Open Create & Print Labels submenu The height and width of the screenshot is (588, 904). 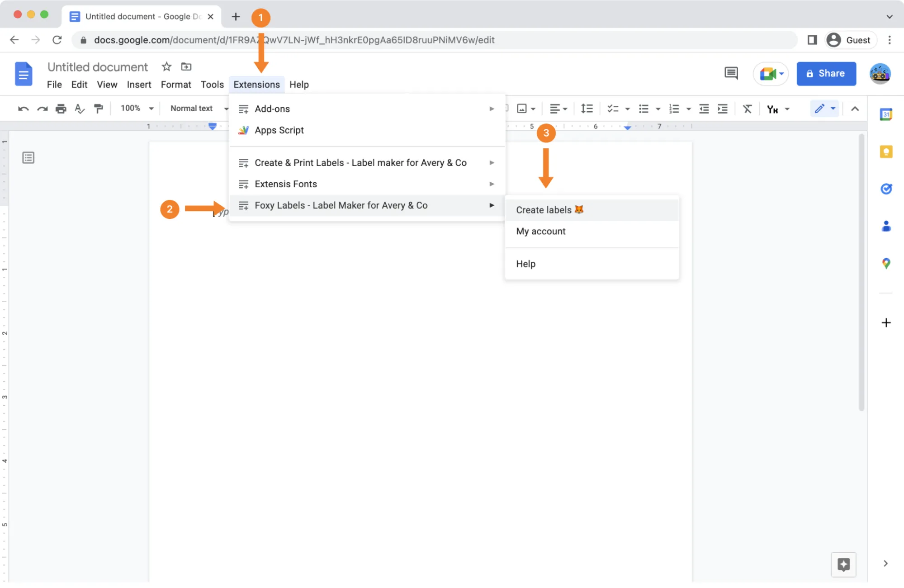pos(367,163)
